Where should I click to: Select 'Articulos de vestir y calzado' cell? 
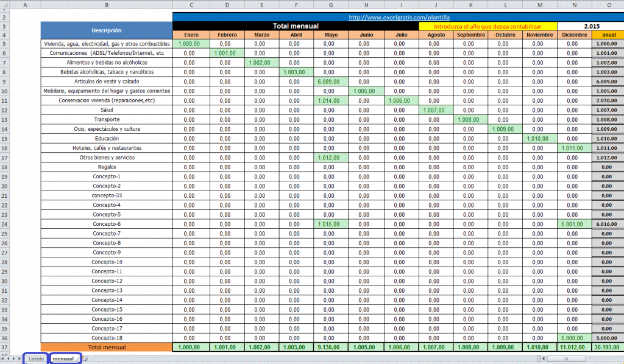click(x=107, y=82)
